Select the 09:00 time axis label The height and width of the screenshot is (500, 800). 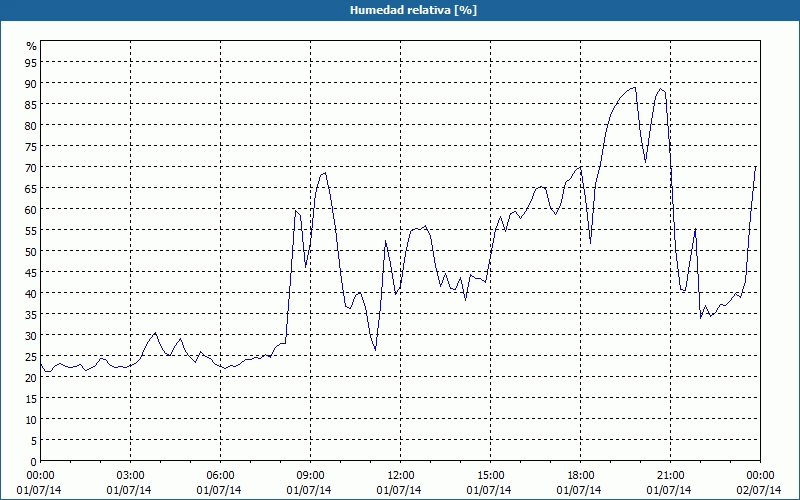310,476
